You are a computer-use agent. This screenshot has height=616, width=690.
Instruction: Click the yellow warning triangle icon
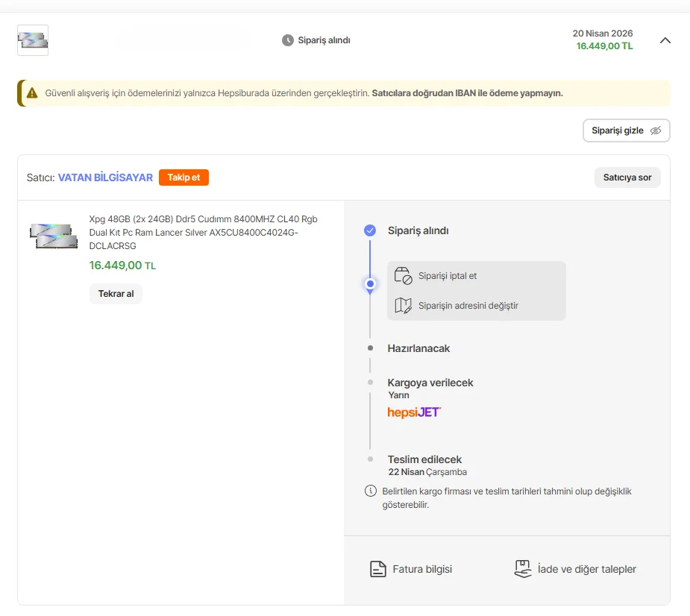[32, 93]
